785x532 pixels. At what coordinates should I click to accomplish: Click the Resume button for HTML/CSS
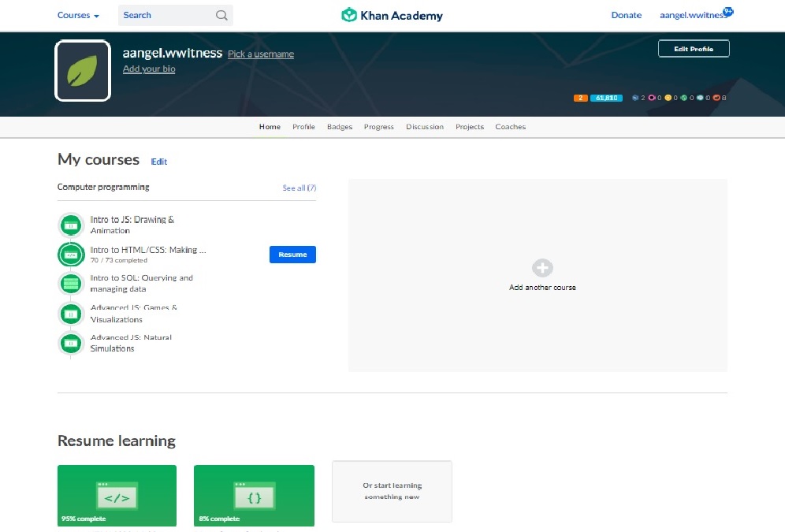pyautogui.click(x=292, y=255)
